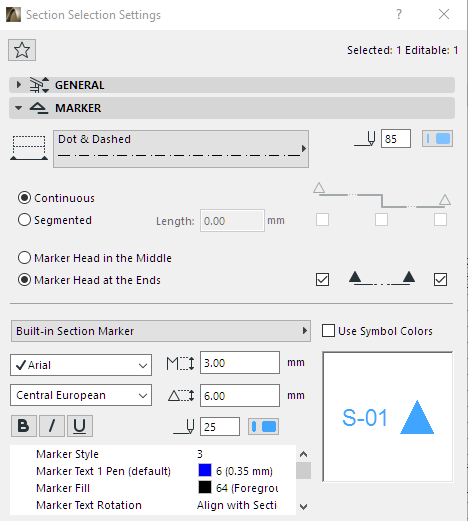
Task: Click parameter list scroll up arrow
Action: [x=303, y=454]
